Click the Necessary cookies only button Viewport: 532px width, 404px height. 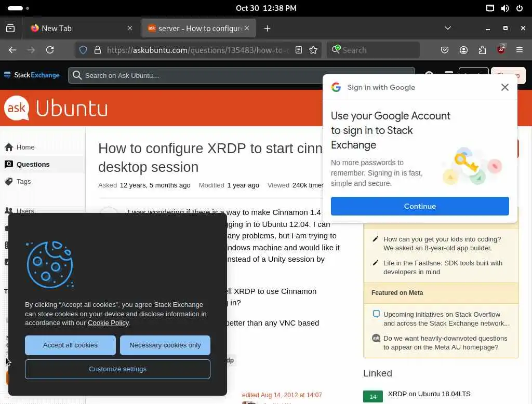pos(165,345)
